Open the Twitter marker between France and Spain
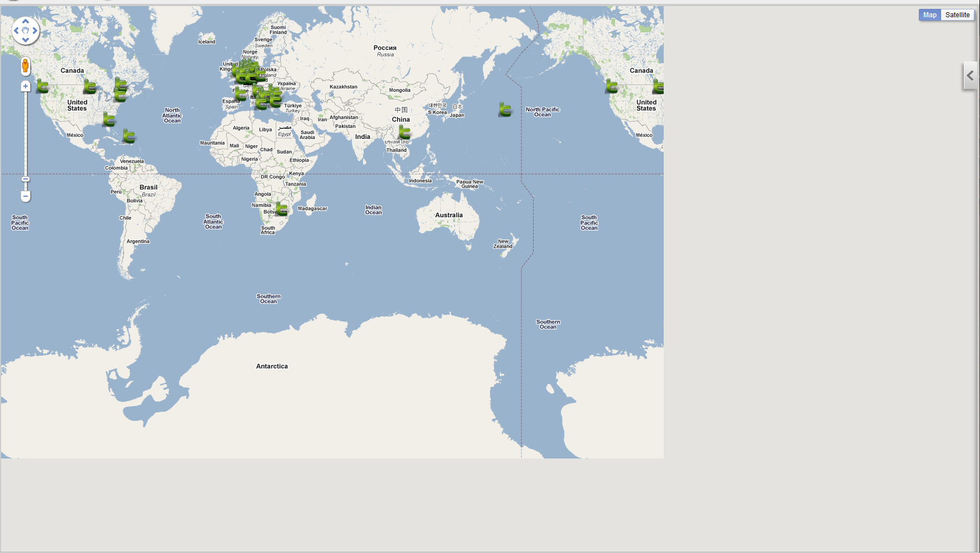 (240, 93)
